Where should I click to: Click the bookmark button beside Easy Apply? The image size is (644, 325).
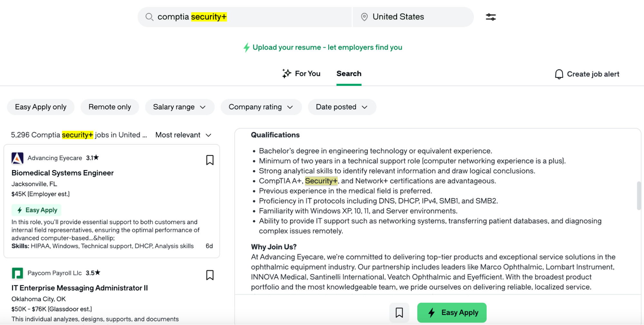click(x=399, y=312)
